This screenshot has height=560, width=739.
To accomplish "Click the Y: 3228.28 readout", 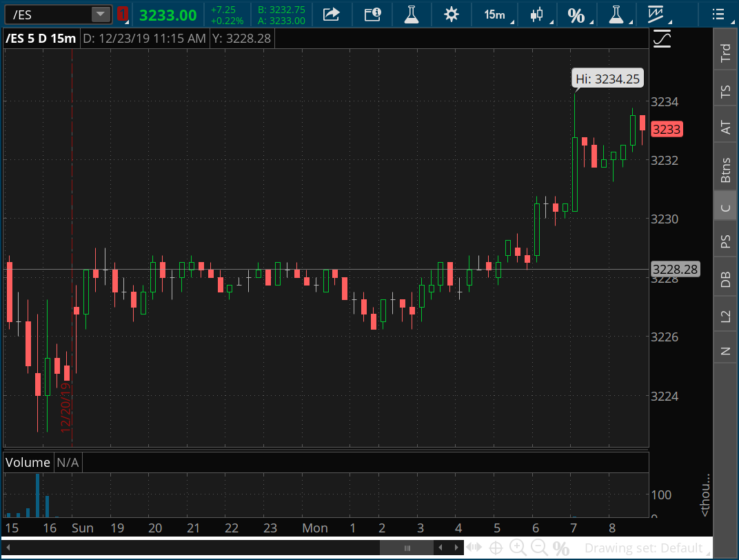I will 241,39.
